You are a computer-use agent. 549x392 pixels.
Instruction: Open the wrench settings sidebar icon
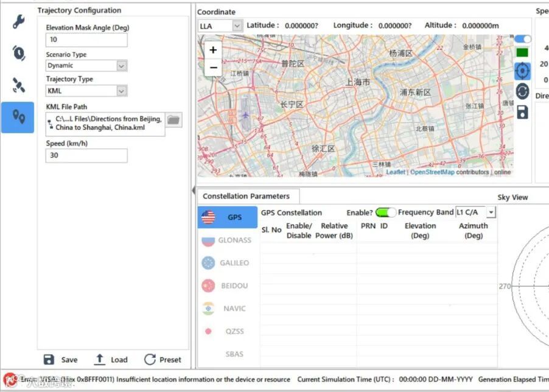[18, 21]
